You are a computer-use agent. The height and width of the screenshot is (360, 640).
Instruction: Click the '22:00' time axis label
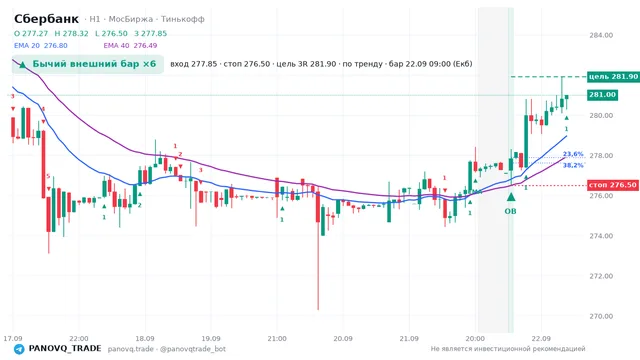coord(79,338)
